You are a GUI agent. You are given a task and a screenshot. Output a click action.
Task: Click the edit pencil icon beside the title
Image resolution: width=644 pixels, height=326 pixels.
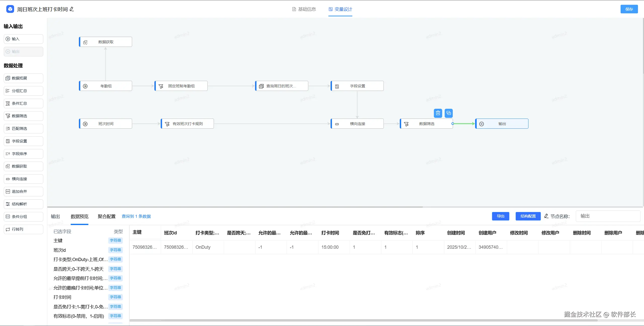tap(72, 9)
